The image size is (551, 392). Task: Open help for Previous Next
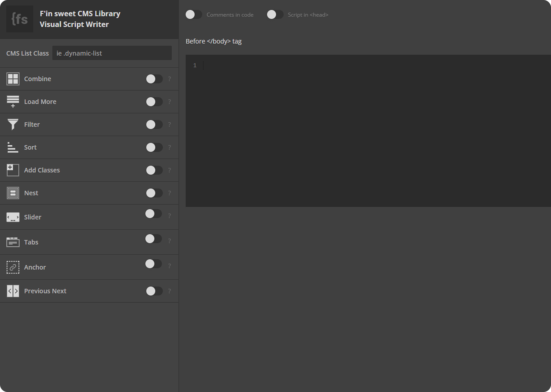point(170,291)
